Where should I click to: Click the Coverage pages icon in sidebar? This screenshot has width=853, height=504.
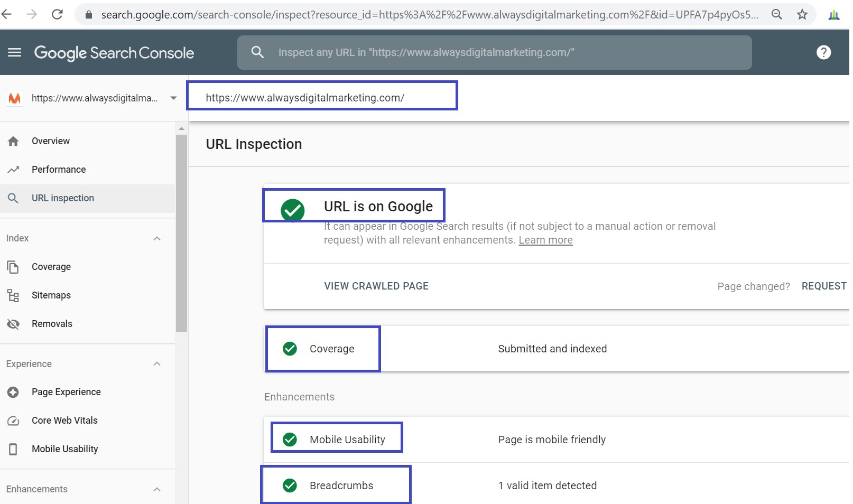click(13, 267)
